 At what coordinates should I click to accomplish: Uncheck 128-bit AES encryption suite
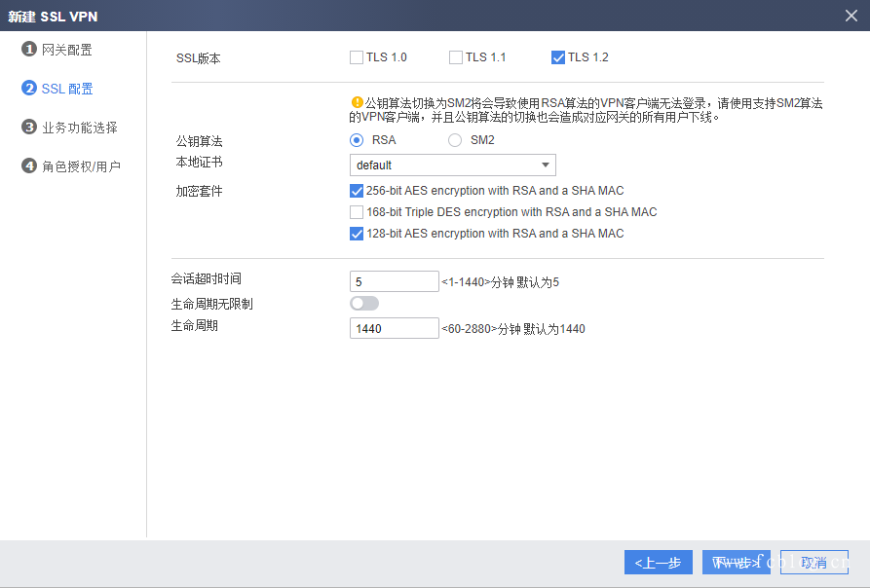[x=357, y=234]
